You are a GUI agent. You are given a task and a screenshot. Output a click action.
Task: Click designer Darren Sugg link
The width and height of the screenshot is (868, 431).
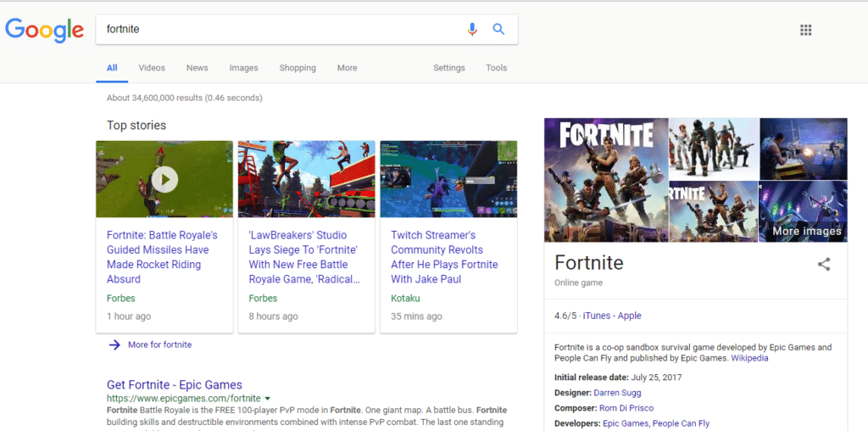[617, 393]
